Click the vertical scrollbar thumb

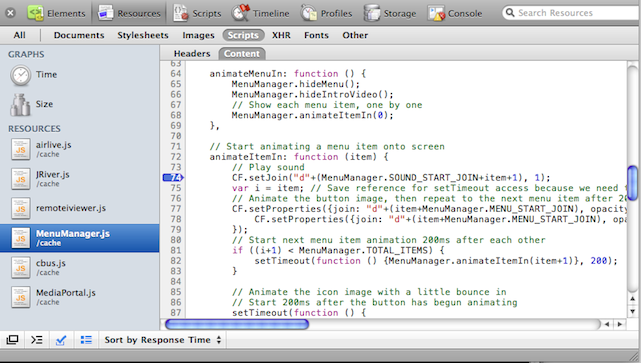[632, 183]
